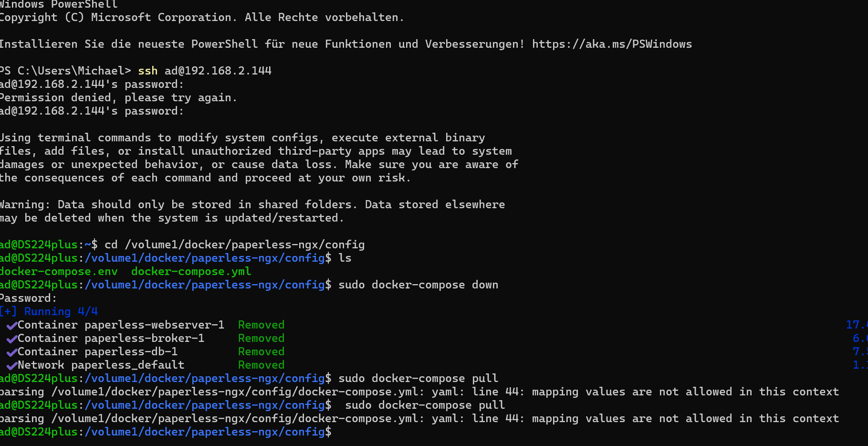The image size is (868, 446).
Task: Click the "cd /volume1/docker/paperless-ngx/config" command
Action: coord(234,244)
